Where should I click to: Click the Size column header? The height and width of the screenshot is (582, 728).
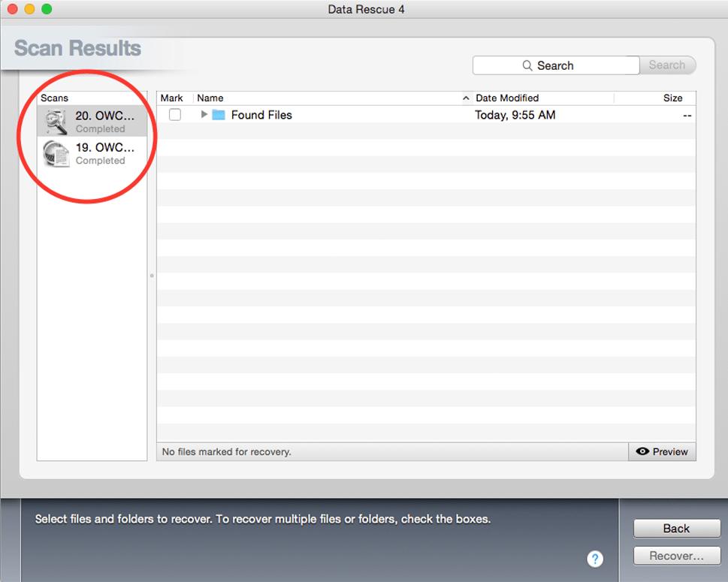[x=672, y=98]
